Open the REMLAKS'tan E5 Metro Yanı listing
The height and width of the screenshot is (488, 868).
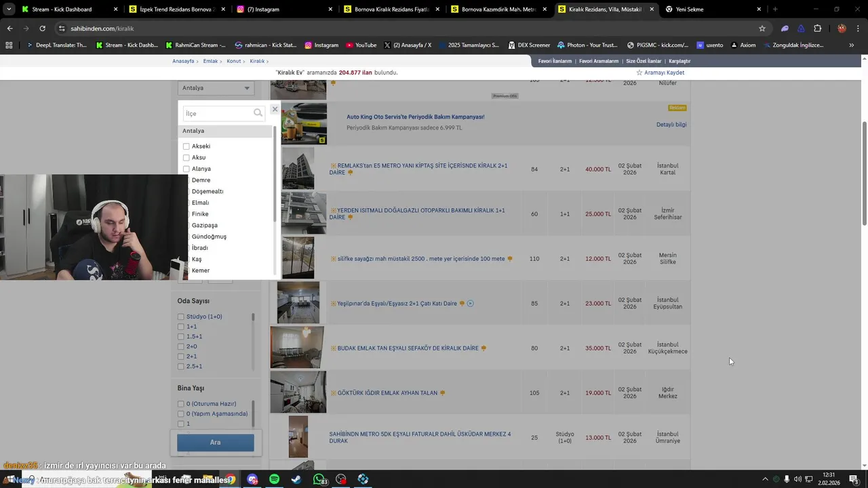pos(418,169)
